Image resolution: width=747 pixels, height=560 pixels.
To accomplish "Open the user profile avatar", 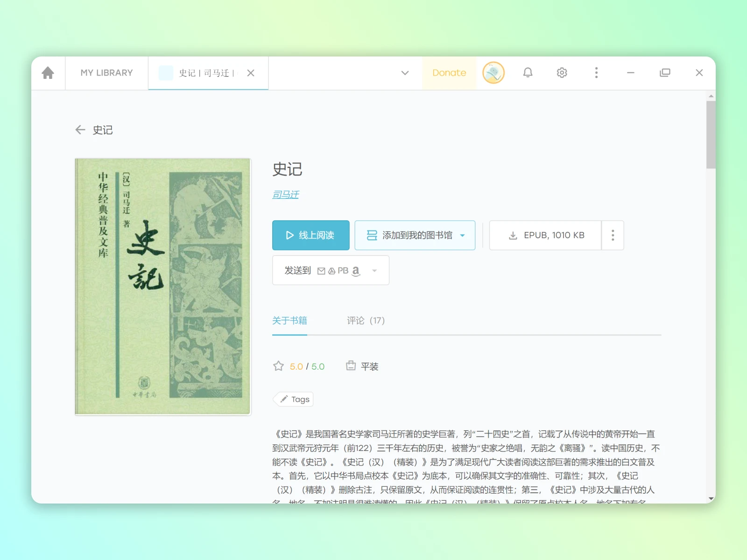I will pos(493,73).
